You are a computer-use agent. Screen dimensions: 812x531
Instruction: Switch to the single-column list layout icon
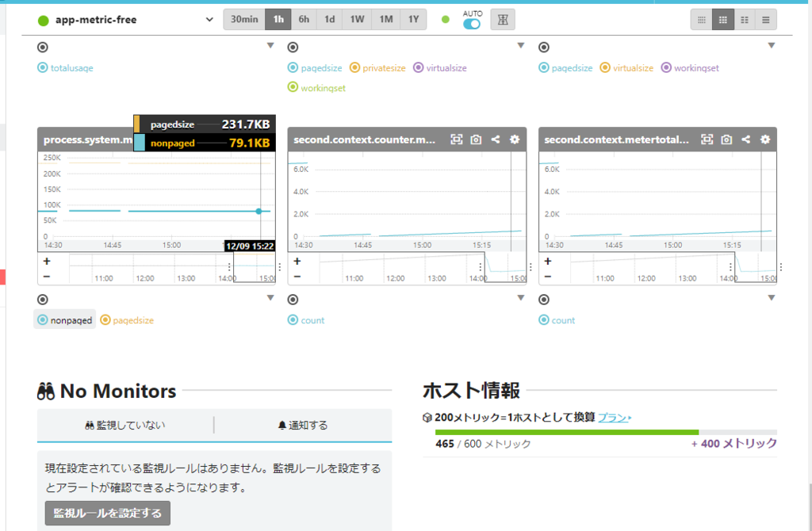pyautogui.click(x=766, y=20)
